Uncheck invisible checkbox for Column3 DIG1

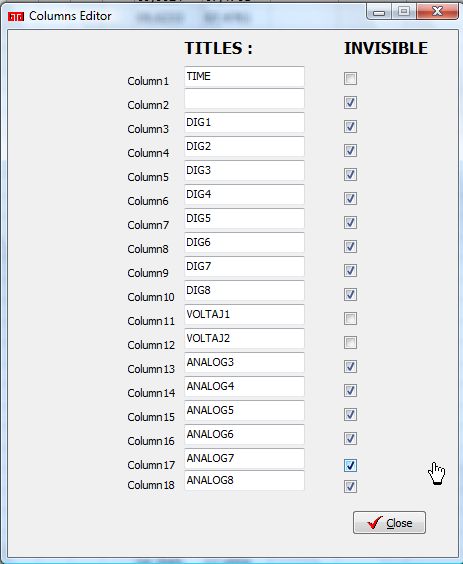[x=350, y=127]
